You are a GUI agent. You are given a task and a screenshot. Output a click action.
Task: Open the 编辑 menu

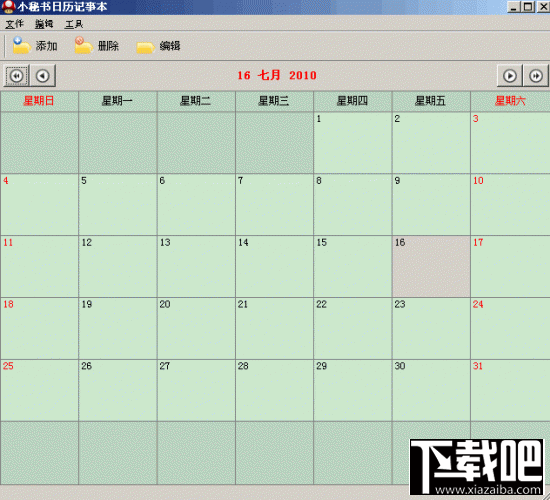click(x=44, y=24)
